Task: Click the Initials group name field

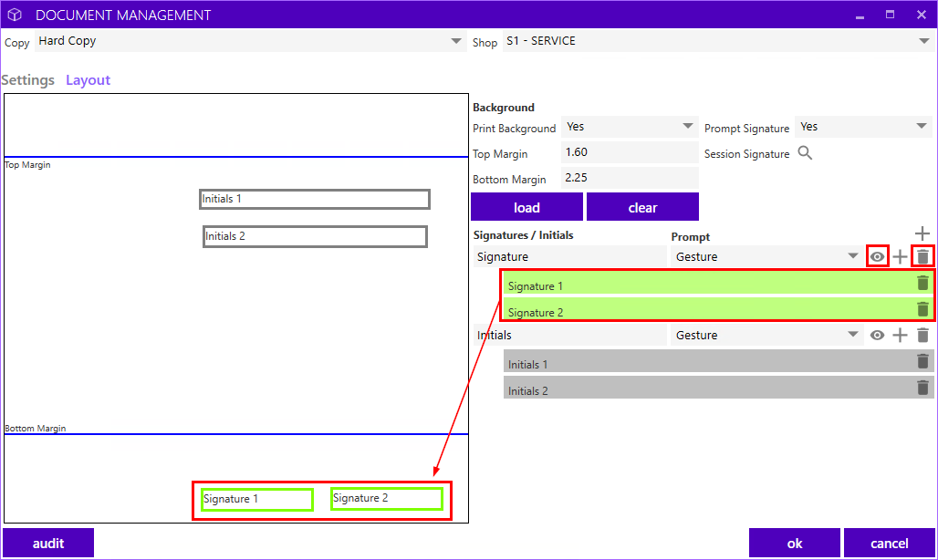Action: (570, 336)
